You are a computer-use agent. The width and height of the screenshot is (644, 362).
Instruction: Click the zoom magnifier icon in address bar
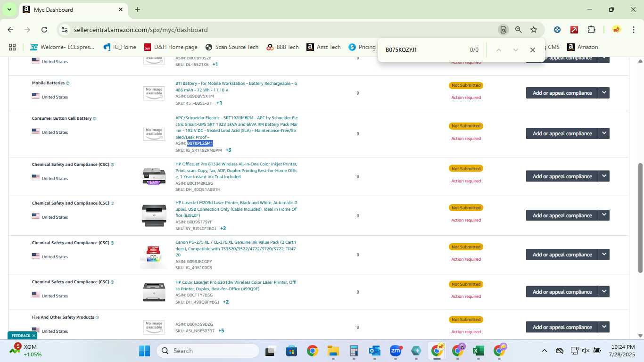click(519, 30)
